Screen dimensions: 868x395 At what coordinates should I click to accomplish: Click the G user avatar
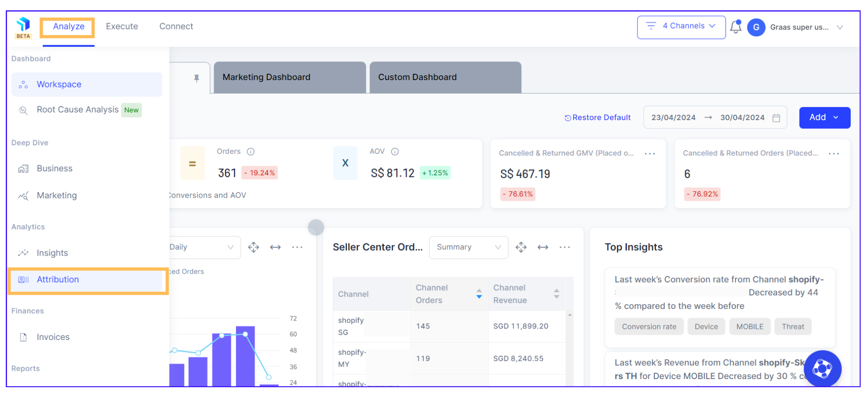[756, 27]
